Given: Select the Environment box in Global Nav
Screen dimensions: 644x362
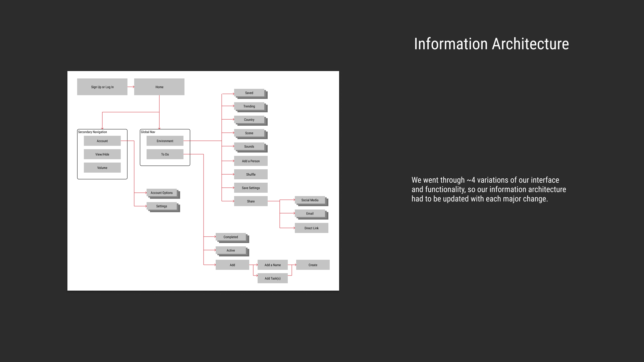Looking at the screenshot, I should pyautogui.click(x=165, y=141).
